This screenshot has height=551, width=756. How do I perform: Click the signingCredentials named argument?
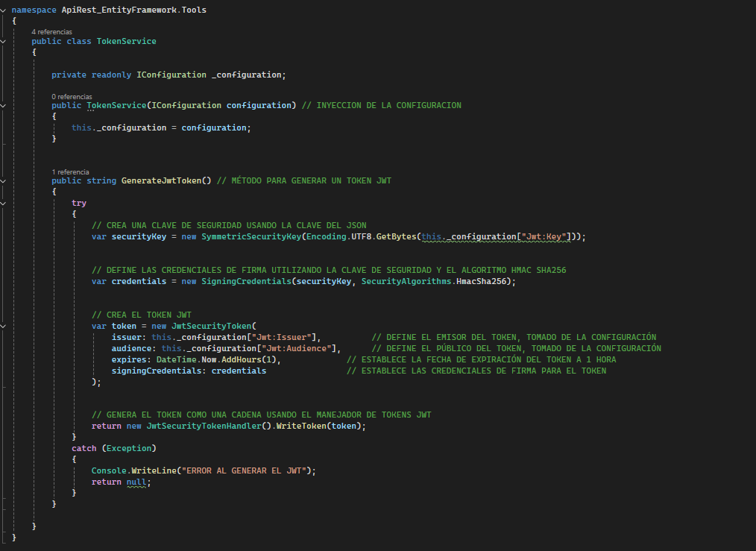[x=157, y=371]
